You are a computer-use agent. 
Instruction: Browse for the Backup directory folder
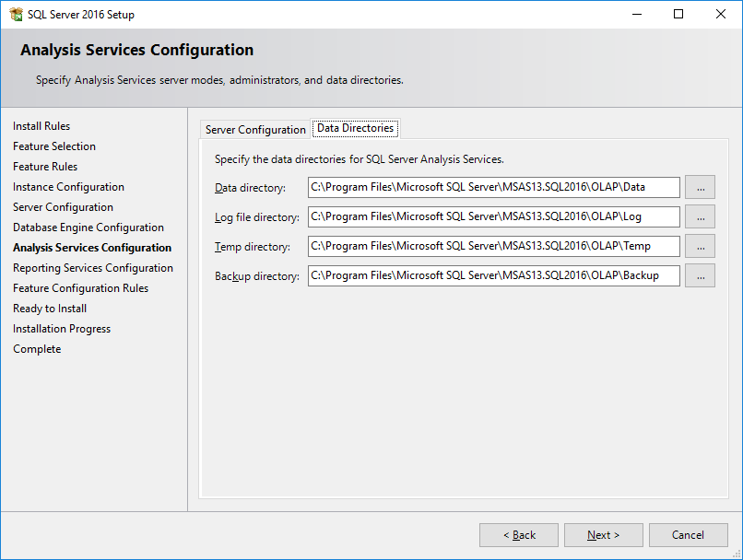point(700,275)
